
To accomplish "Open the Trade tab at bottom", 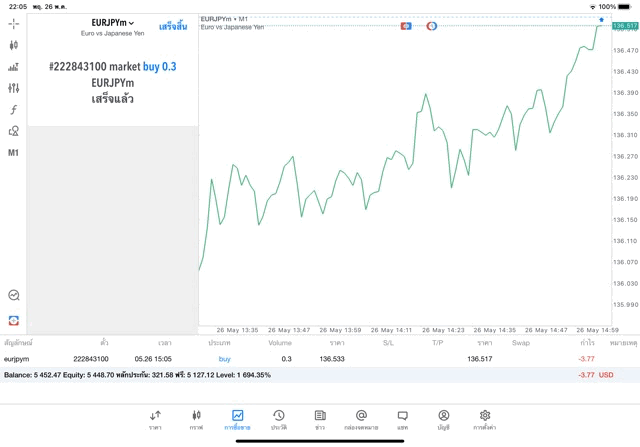I will point(237,419).
